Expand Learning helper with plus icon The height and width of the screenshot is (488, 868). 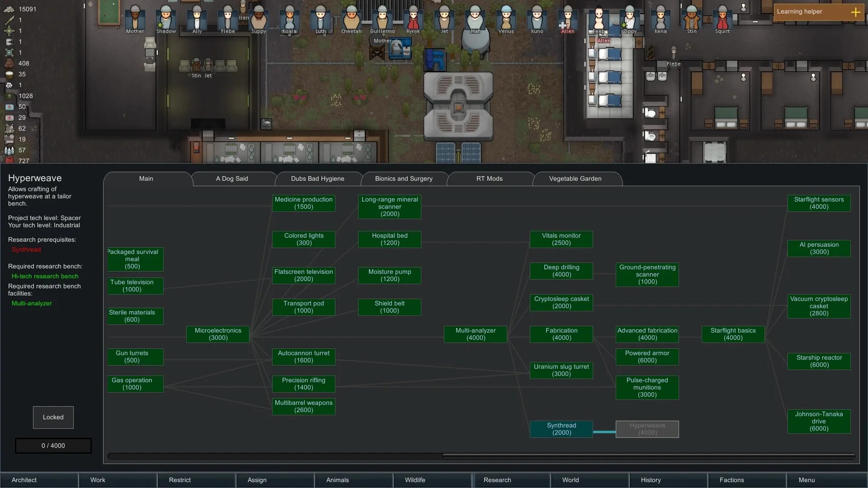click(x=855, y=12)
